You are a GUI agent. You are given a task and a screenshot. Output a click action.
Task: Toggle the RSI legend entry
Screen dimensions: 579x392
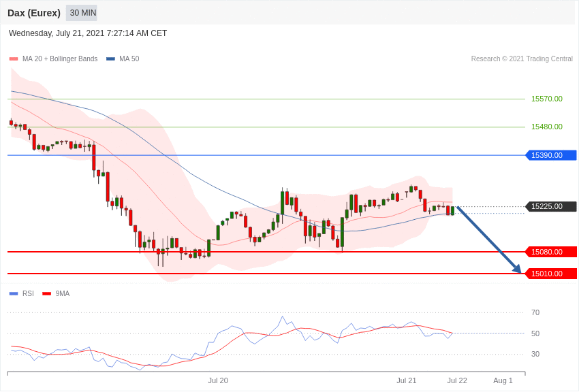tap(21, 293)
